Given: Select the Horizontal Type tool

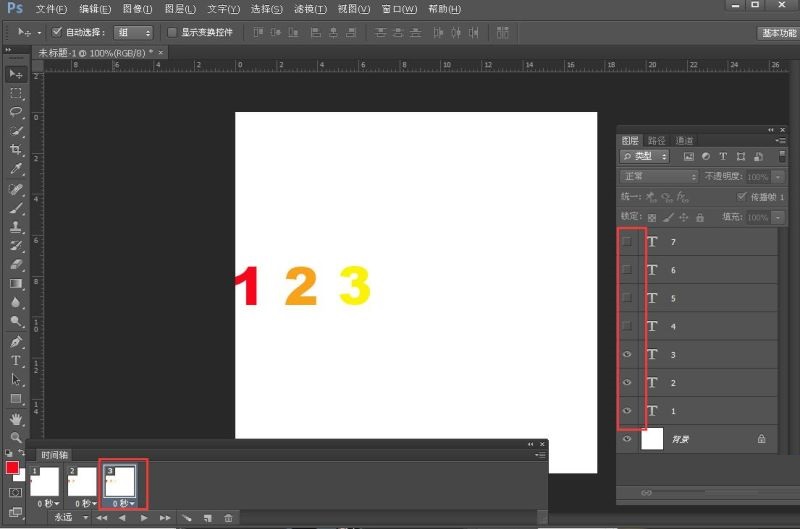Looking at the screenshot, I should (x=16, y=361).
